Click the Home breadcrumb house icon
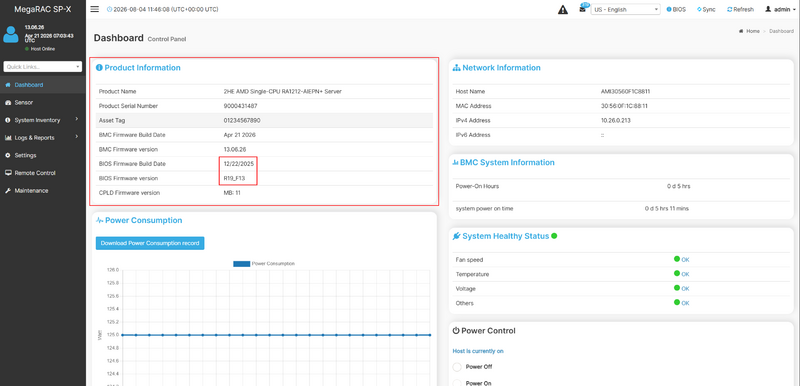The height and width of the screenshot is (386, 800). pos(741,31)
